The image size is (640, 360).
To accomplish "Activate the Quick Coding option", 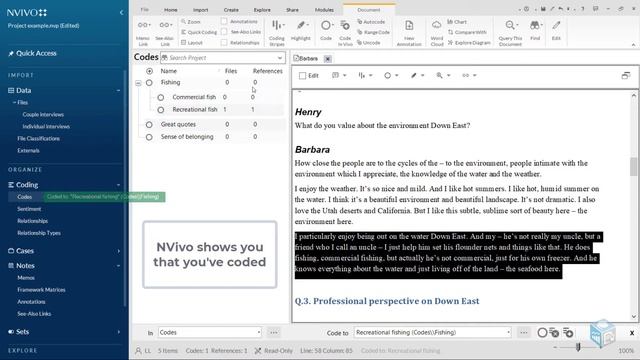I will [x=199, y=32].
